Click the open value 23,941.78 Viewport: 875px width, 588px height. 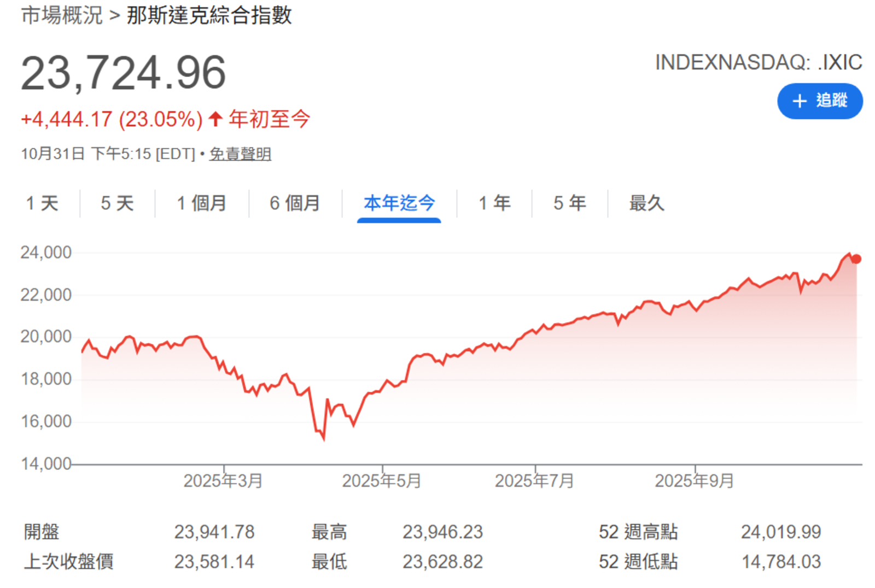(214, 532)
